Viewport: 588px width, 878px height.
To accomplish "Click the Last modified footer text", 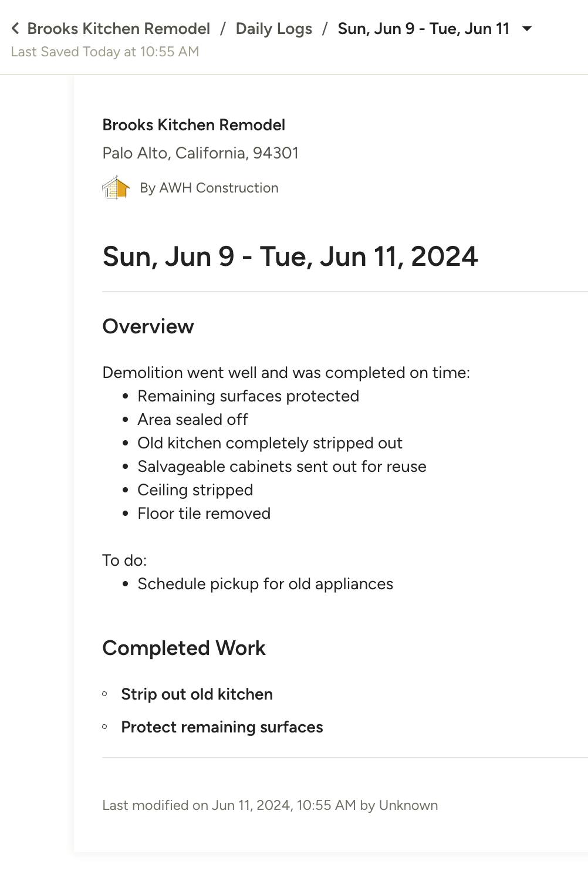I will point(270,805).
